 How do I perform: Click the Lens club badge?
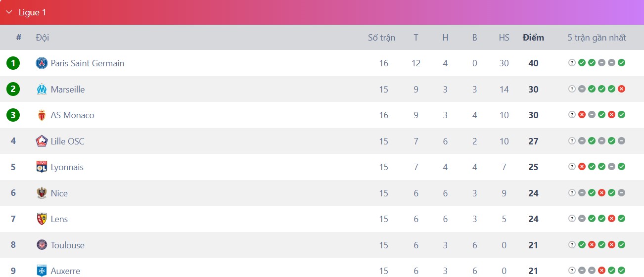[x=42, y=219]
